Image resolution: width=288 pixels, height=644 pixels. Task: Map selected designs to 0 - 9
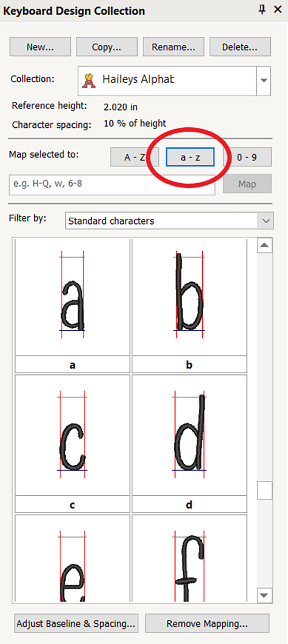coord(247,157)
